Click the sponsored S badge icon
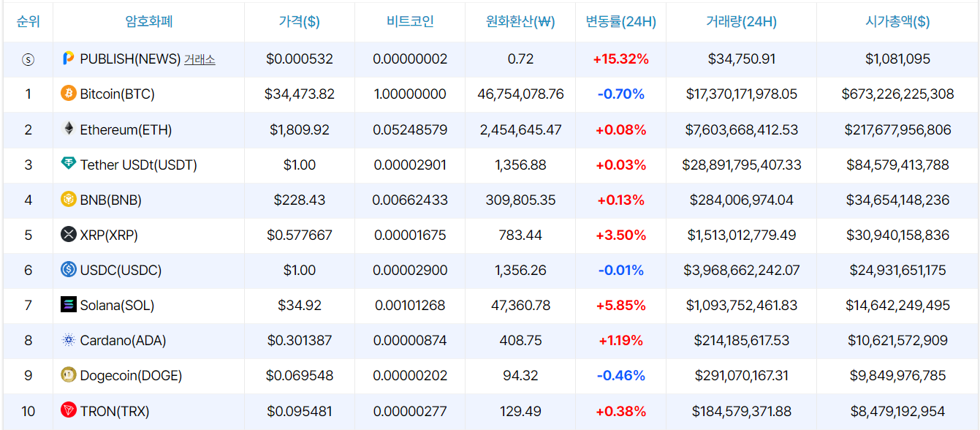The width and height of the screenshot is (980, 430). tap(28, 59)
